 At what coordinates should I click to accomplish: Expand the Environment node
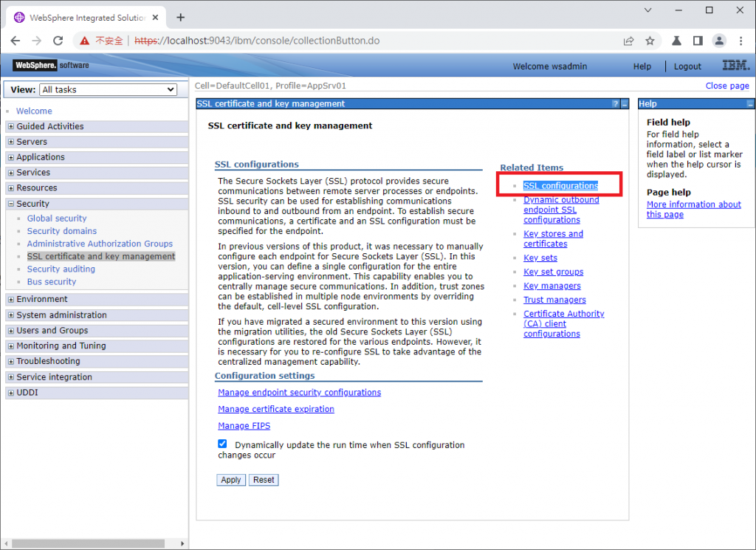pyautogui.click(x=11, y=299)
